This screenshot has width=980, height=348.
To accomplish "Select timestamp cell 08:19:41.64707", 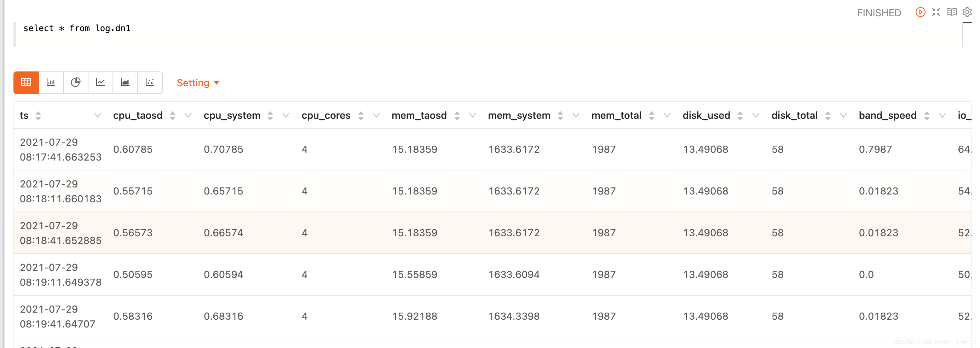I will 57,317.
